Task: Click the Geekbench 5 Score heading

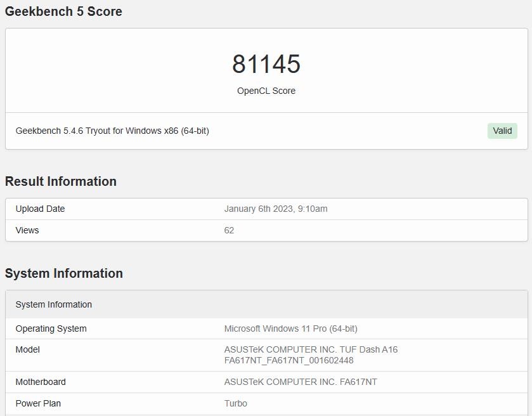Action: point(63,11)
